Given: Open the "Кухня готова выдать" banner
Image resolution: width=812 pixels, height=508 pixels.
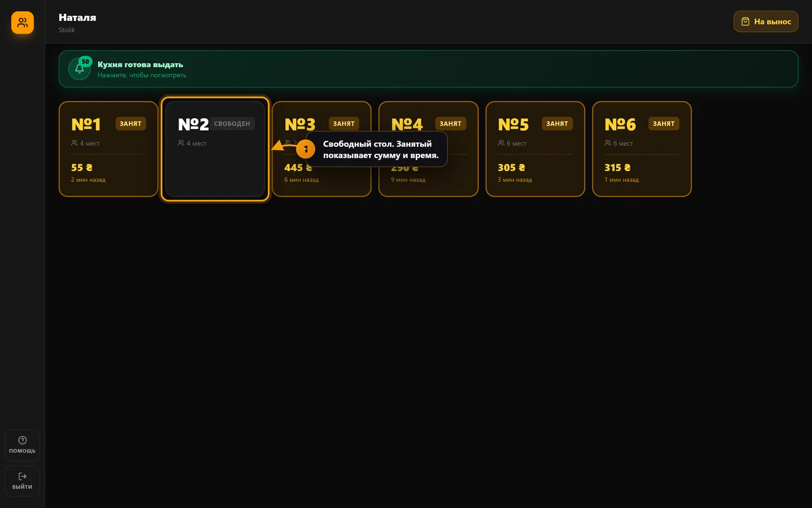Looking at the screenshot, I should click(x=428, y=69).
